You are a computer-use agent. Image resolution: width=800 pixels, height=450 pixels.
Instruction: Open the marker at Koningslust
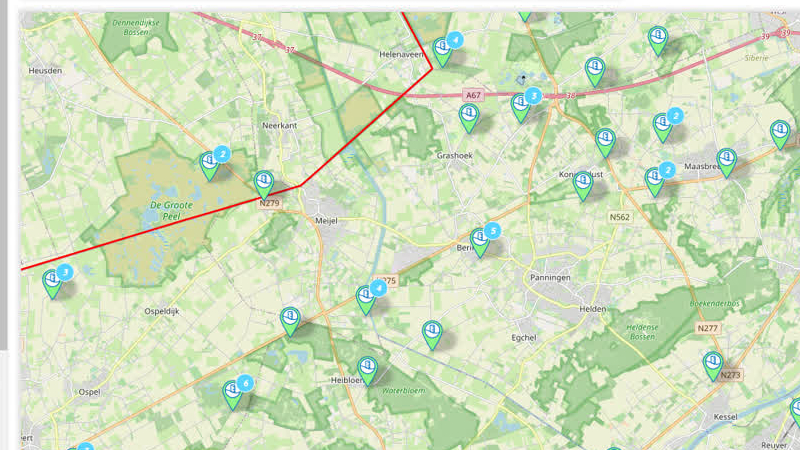click(x=583, y=186)
